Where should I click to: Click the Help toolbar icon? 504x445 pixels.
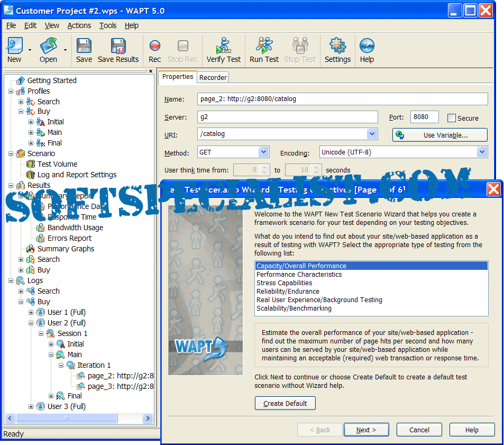[366, 46]
